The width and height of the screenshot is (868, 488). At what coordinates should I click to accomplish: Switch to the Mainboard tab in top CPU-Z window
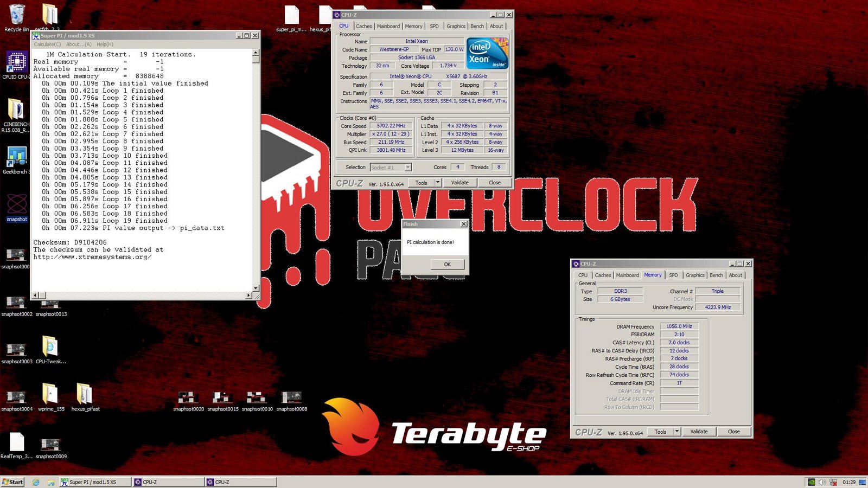[388, 26]
